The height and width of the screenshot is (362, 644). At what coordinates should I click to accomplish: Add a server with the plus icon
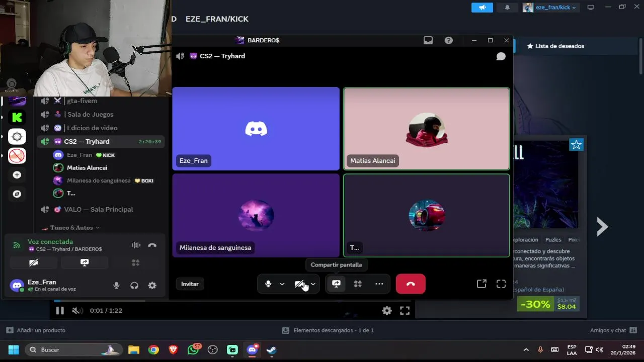[17, 175]
